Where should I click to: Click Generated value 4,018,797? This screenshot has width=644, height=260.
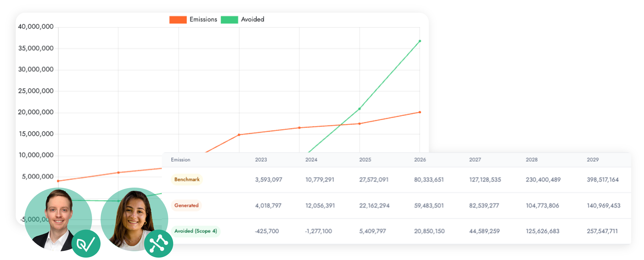coord(268,206)
